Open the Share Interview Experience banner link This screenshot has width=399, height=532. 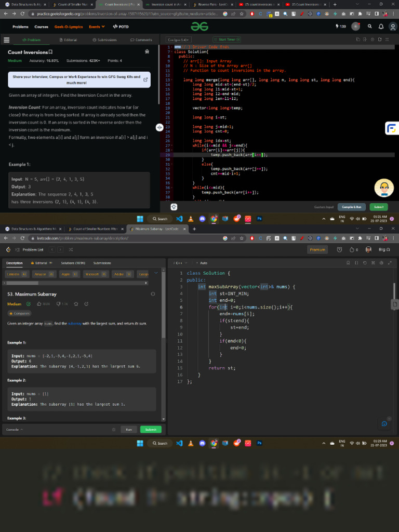coord(79,79)
